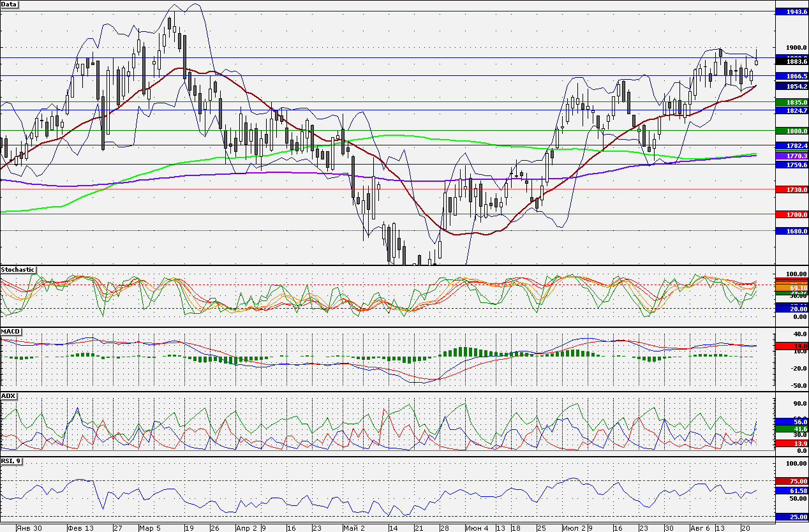Click the red 19.0 MACD value tag

[790, 345]
